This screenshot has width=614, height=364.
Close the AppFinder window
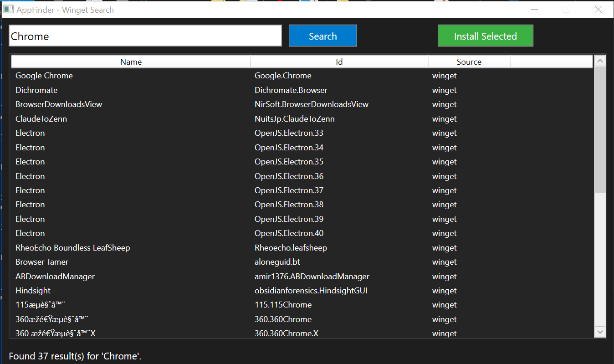click(x=599, y=10)
